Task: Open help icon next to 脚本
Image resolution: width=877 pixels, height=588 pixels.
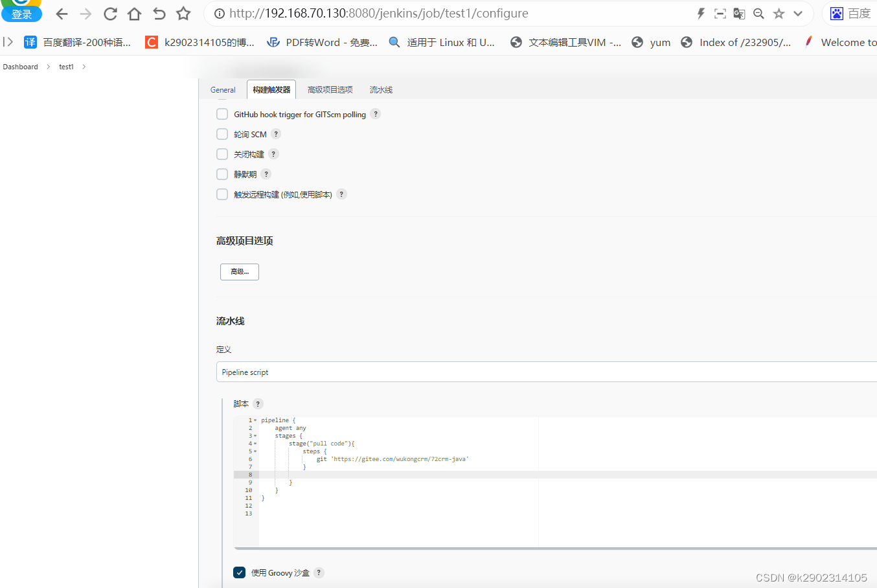Action: coord(258,403)
